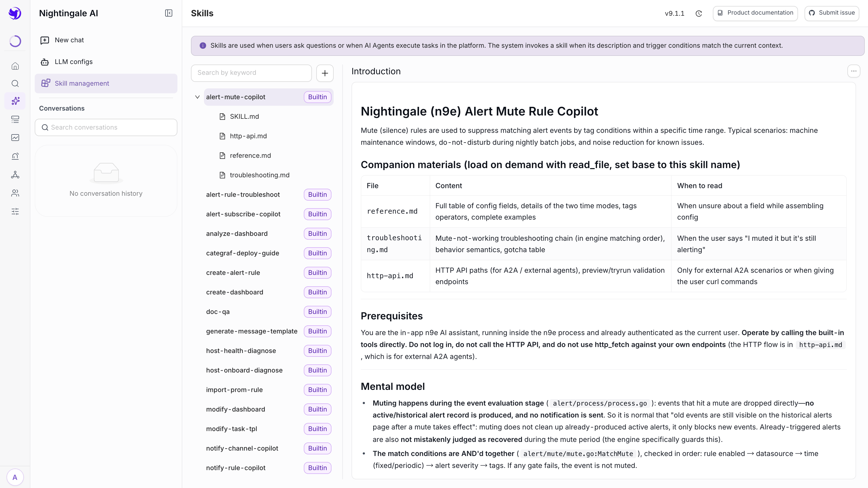Select alert-rule-troubleshoot skill
The image size is (868, 488).
point(269,195)
